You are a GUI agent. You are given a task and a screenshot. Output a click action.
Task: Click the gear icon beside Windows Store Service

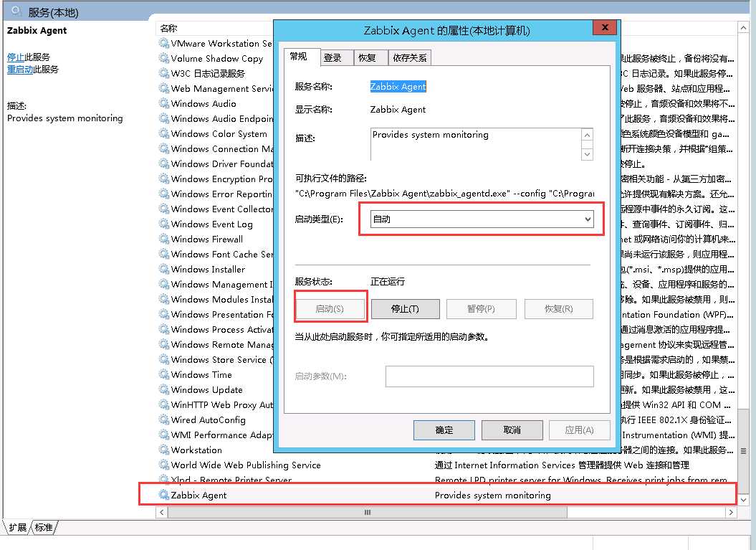click(x=164, y=359)
